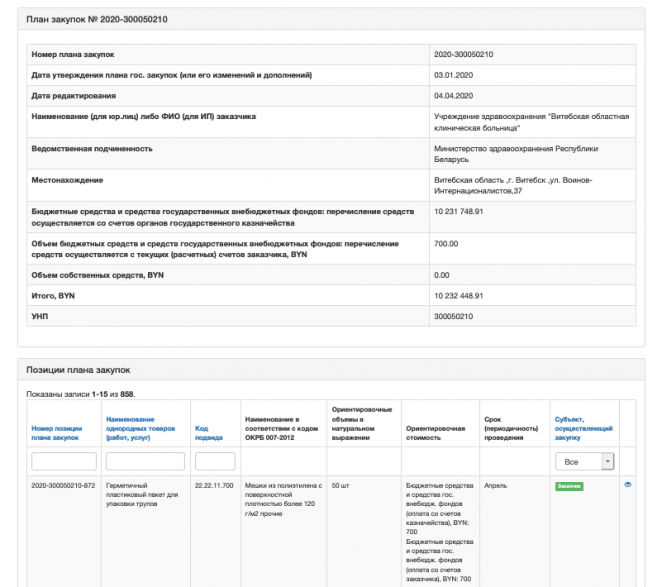Click the total amount 10 232 448.91
The image size is (662, 587).
(x=459, y=295)
